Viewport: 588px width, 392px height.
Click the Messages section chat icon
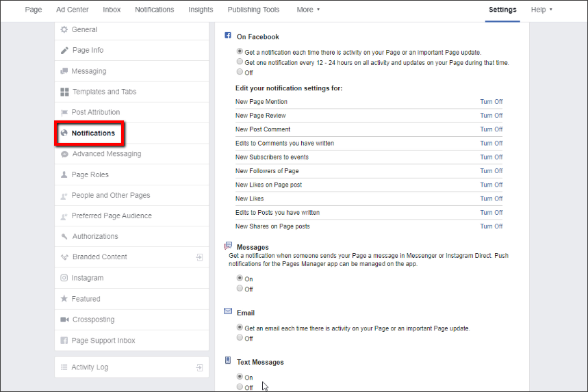coord(228,246)
